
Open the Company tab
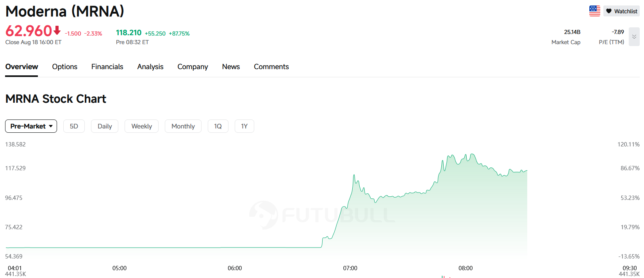pyautogui.click(x=193, y=67)
